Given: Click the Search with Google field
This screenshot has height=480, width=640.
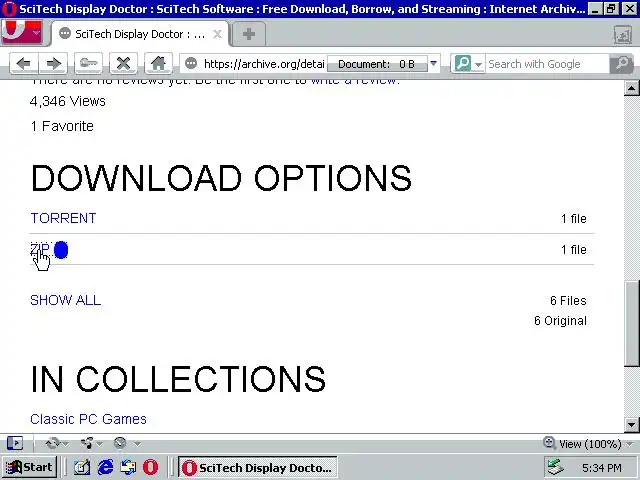Looking at the screenshot, I should 547,64.
